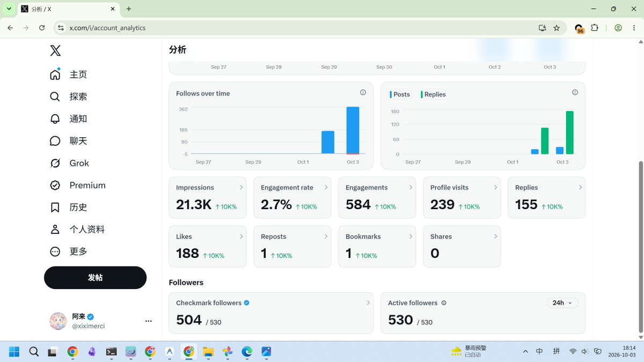The width and height of the screenshot is (644, 362).
Task: Open the 通知 bell icon
Action: tap(55, 119)
